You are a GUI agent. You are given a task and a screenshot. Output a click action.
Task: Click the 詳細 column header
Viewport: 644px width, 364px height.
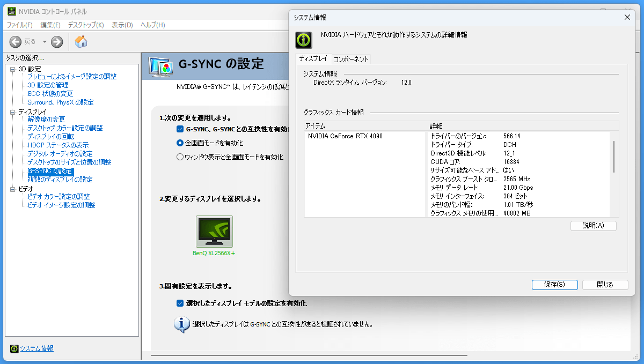point(523,125)
